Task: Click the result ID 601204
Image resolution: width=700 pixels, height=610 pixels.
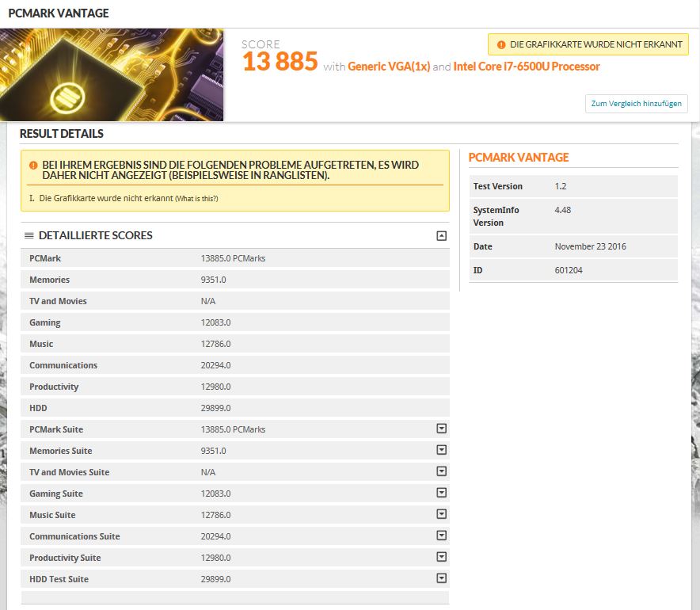Action: pyautogui.click(x=569, y=270)
